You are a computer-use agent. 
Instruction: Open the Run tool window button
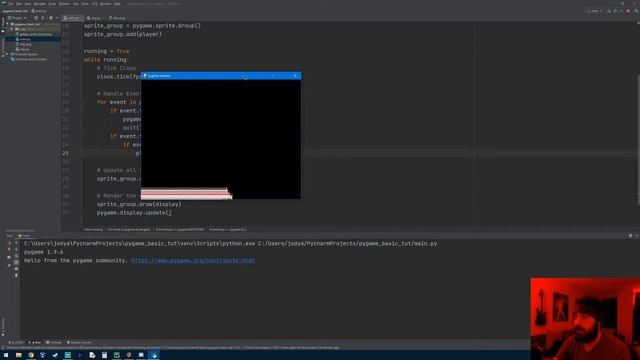35,342
